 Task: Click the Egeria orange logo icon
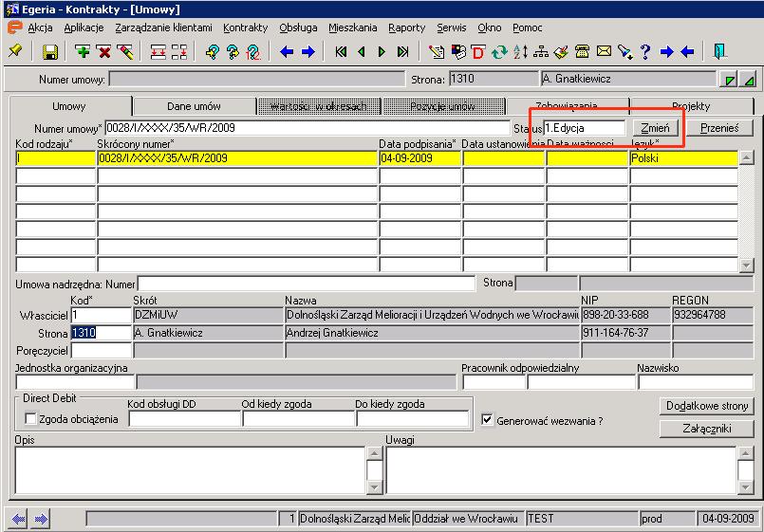tap(14, 28)
